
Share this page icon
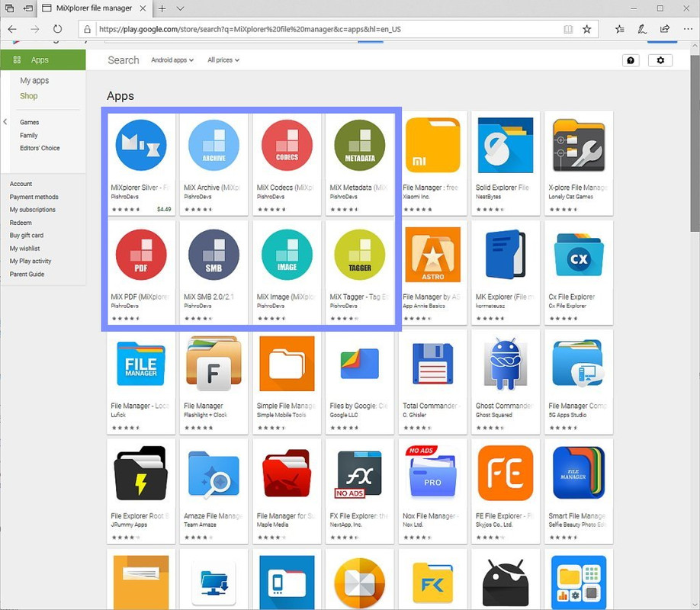tap(665, 29)
